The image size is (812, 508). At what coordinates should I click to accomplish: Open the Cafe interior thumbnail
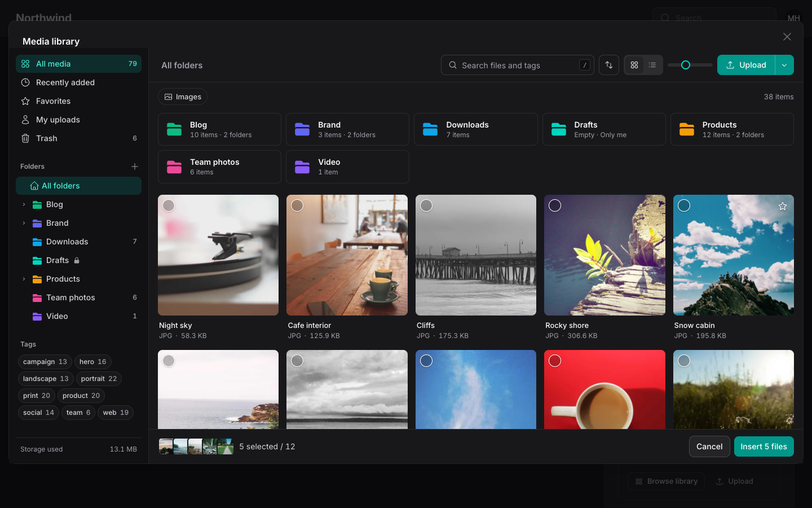click(x=347, y=255)
